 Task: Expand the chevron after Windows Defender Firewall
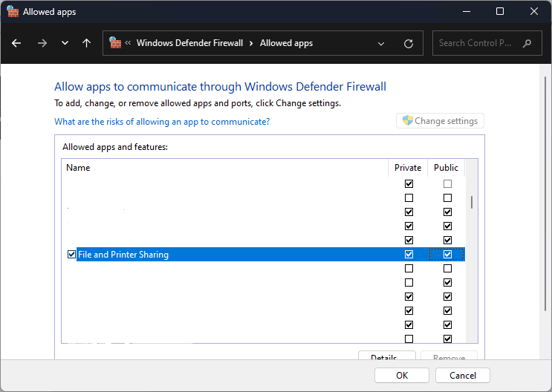pos(251,43)
